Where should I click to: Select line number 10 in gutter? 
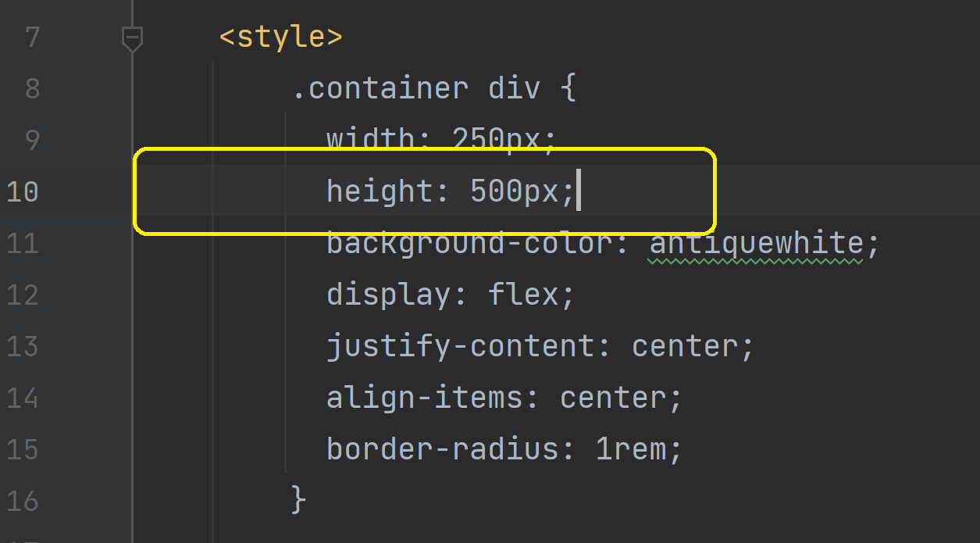pos(23,191)
